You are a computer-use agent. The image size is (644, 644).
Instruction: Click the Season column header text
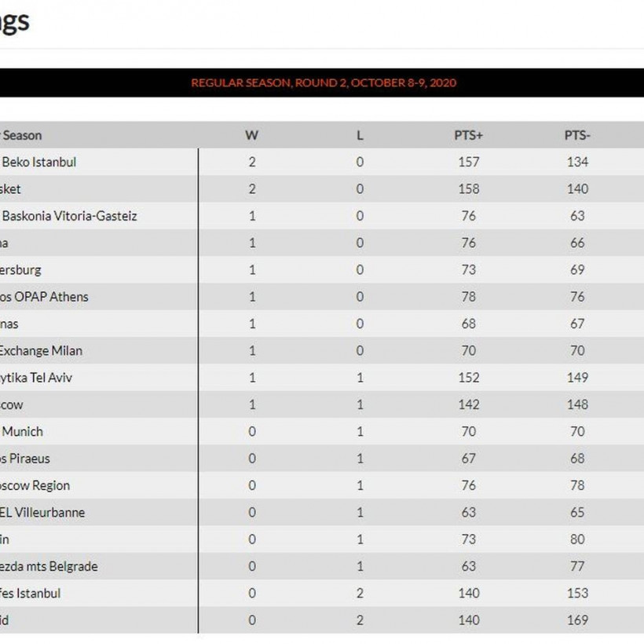coord(22,135)
